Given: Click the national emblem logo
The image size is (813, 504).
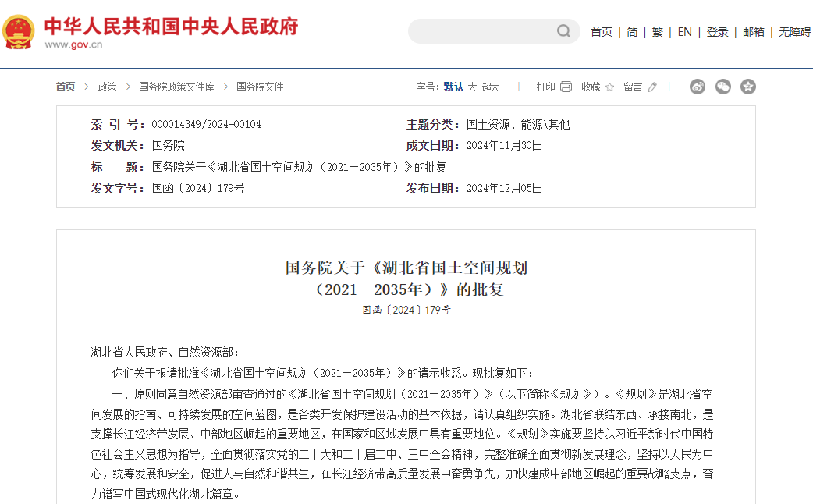Looking at the screenshot, I should click(20, 31).
